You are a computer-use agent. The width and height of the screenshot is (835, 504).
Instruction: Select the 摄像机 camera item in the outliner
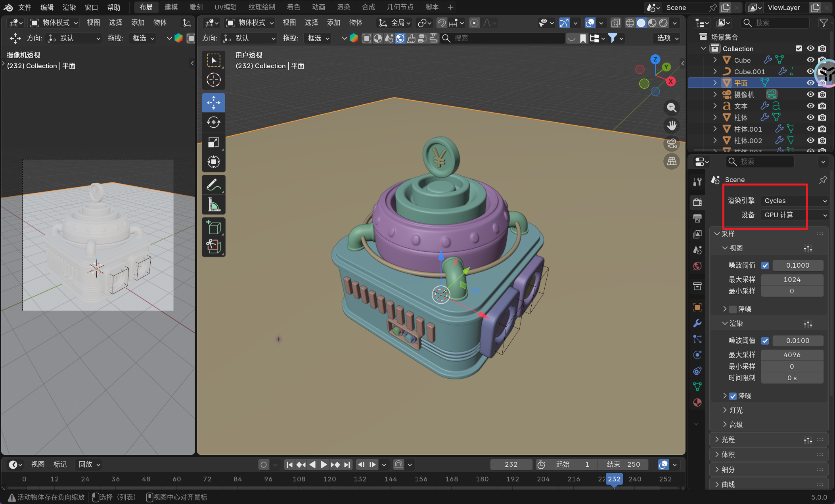coord(744,94)
